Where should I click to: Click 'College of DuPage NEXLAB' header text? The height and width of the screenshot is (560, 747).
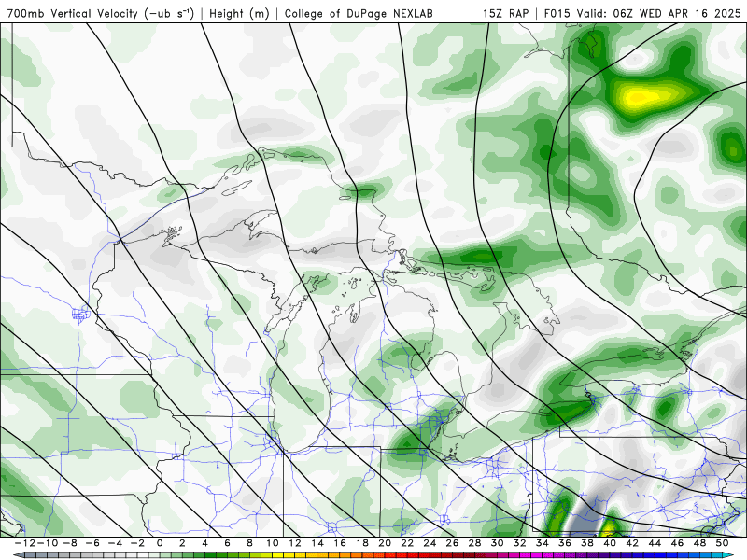pos(359,13)
